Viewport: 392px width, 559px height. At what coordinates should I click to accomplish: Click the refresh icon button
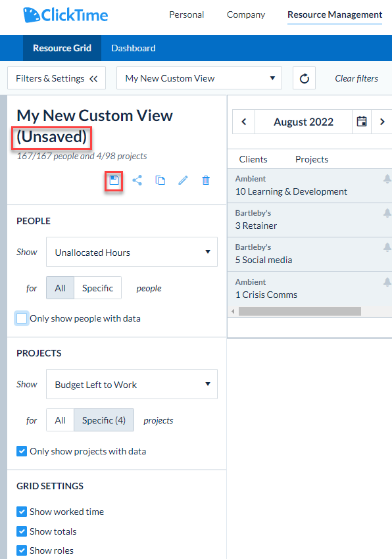tap(305, 78)
